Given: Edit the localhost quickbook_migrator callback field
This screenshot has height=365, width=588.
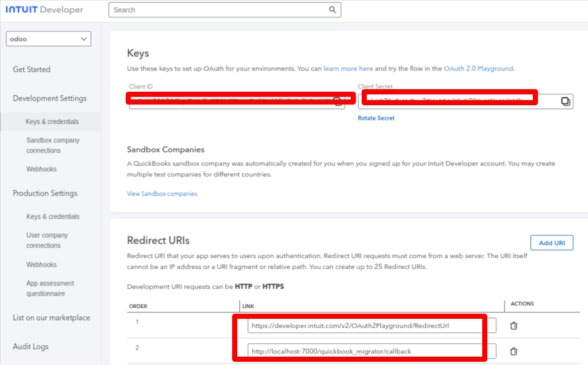Looking at the screenshot, I should 372,351.
